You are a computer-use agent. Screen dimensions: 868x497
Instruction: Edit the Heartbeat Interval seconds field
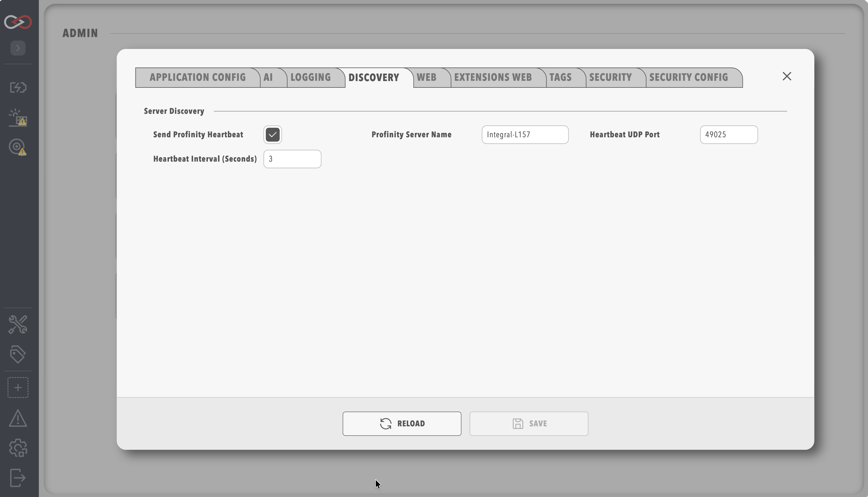292,159
